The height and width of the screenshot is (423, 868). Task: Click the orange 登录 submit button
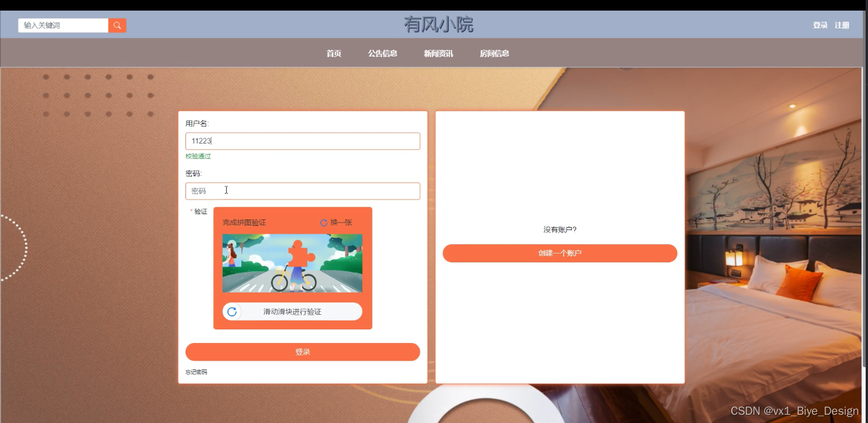tap(303, 352)
